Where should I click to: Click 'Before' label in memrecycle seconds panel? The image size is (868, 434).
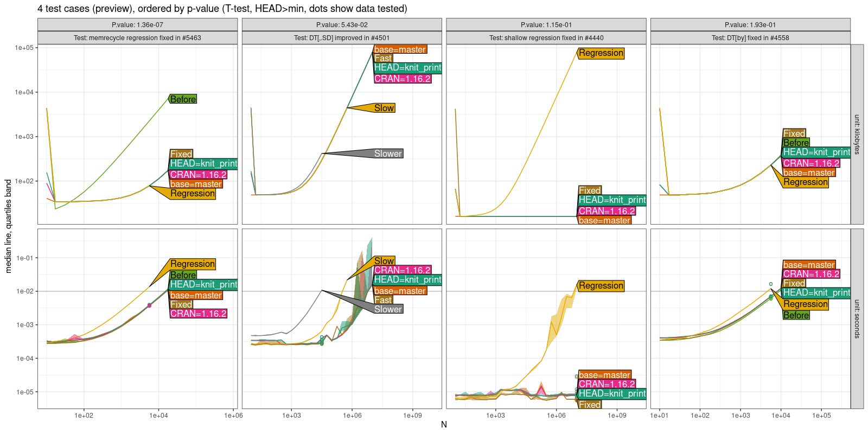[x=183, y=275]
